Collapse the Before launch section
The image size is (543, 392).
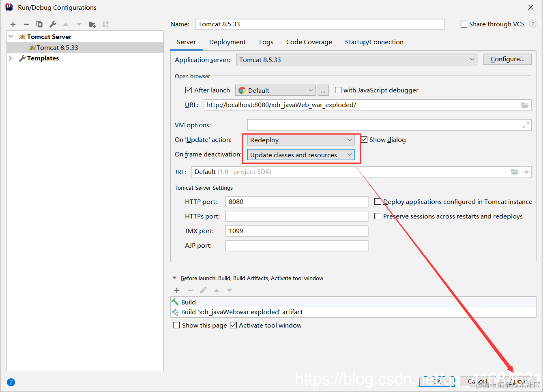174,278
